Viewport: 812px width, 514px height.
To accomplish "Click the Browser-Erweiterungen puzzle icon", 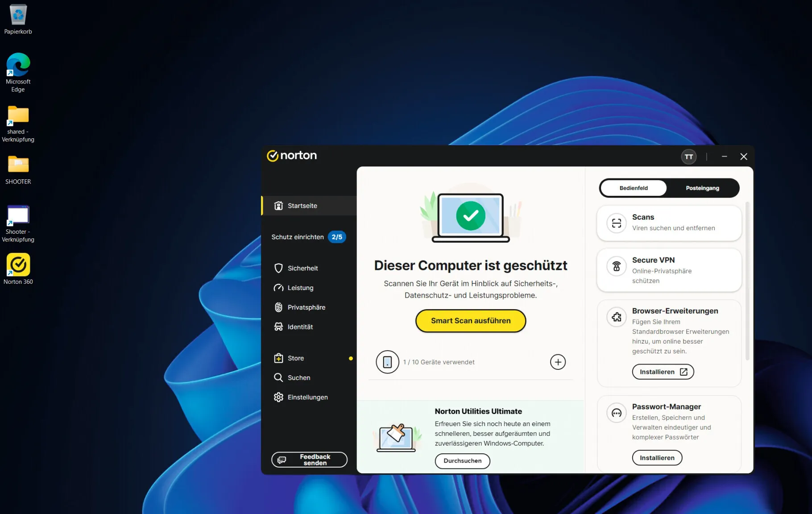I will point(616,317).
